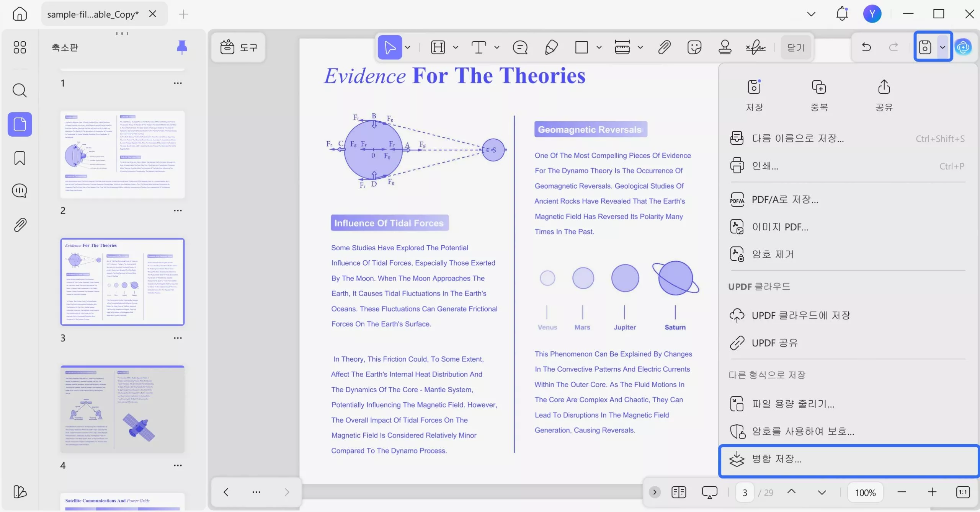Go to the home screen icon

[20, 14]
